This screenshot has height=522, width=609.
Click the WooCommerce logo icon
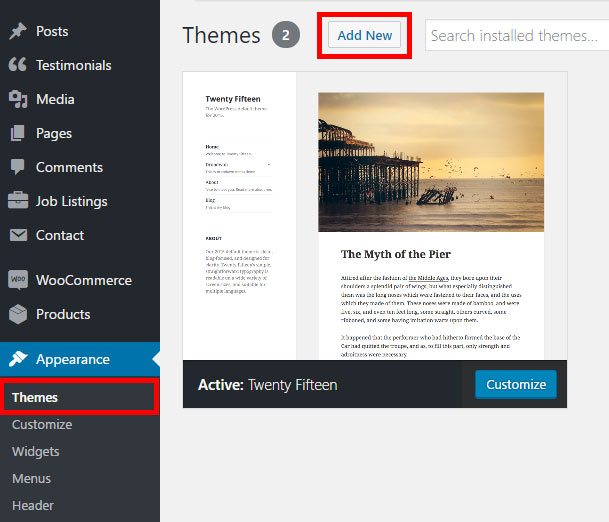click(18, 280)
